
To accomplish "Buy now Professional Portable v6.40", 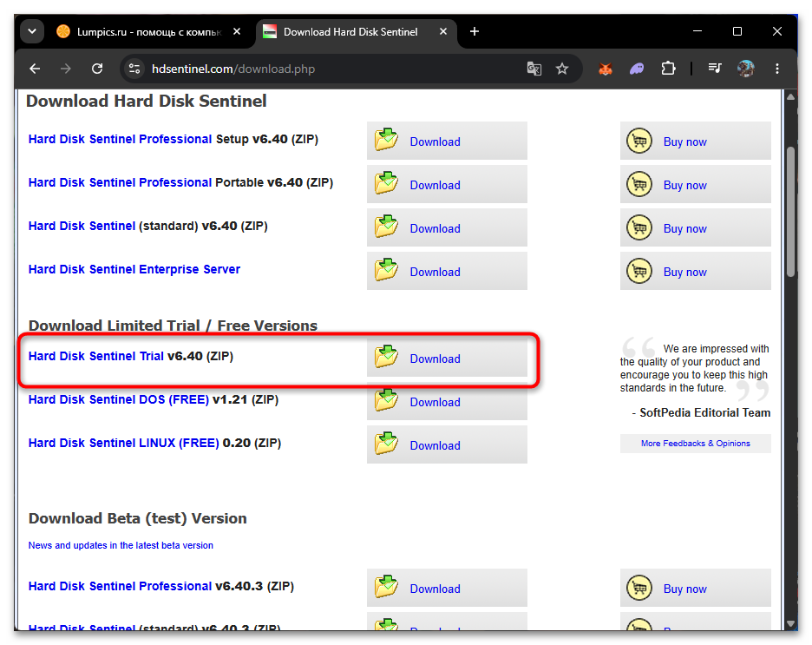I will [696, 184].
